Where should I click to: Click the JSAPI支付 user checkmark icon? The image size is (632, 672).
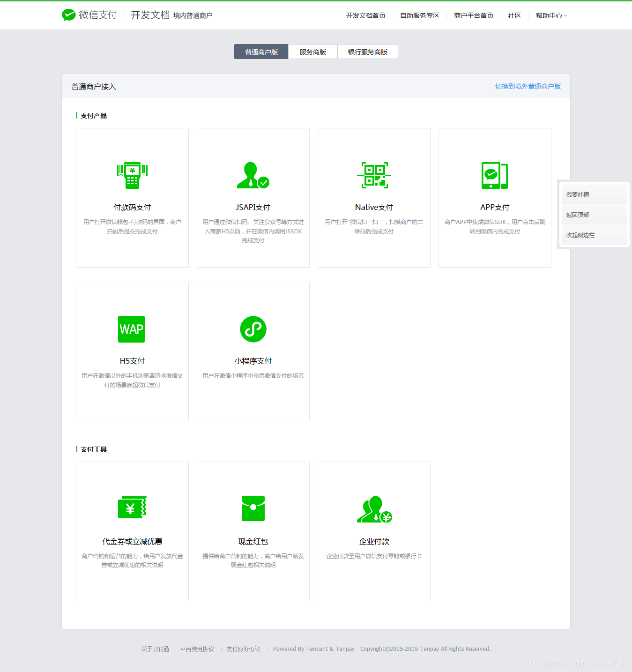point(253,175)
